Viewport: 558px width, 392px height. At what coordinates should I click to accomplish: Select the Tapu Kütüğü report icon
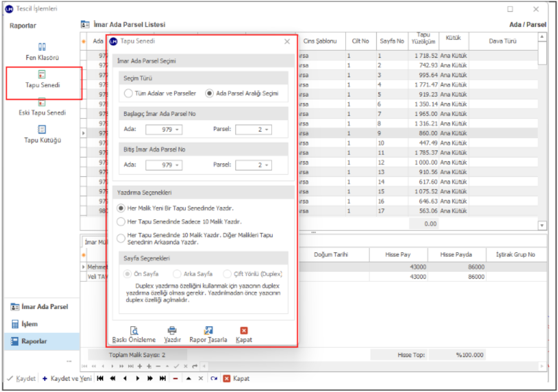tap(42, 130)
